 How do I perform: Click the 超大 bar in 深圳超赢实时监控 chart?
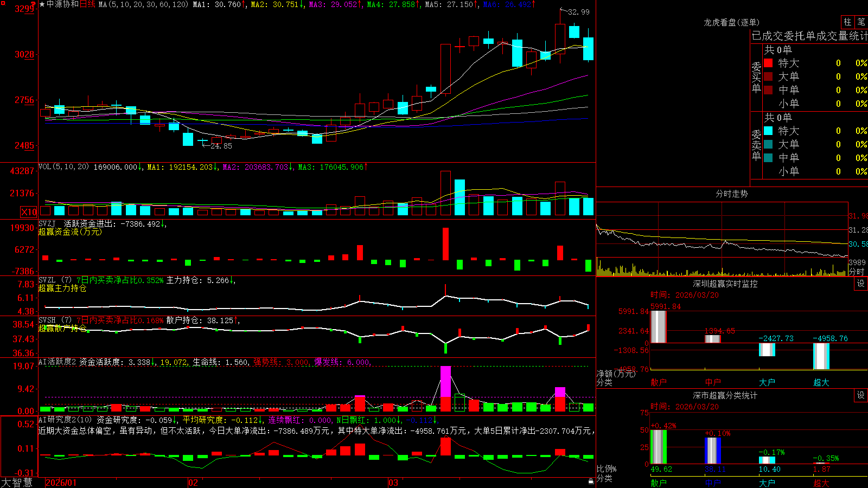point(821,356)
